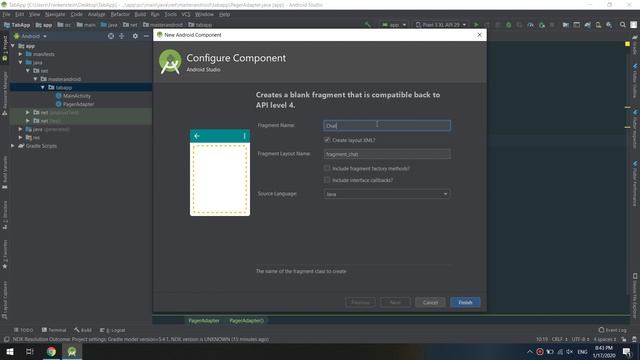640x360 pixels.
Task: Open the Refactor menu
Action: (x=120, y=14)
